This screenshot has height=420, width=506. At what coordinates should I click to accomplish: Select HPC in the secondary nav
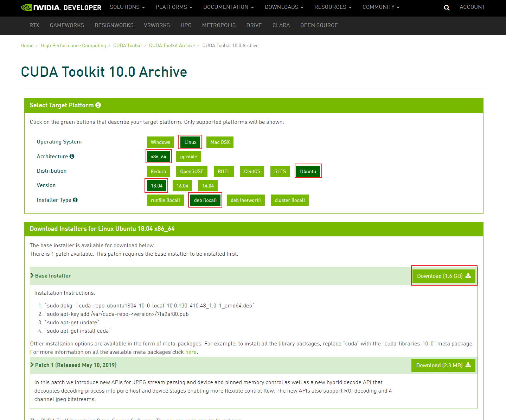(x=186, y=25)
